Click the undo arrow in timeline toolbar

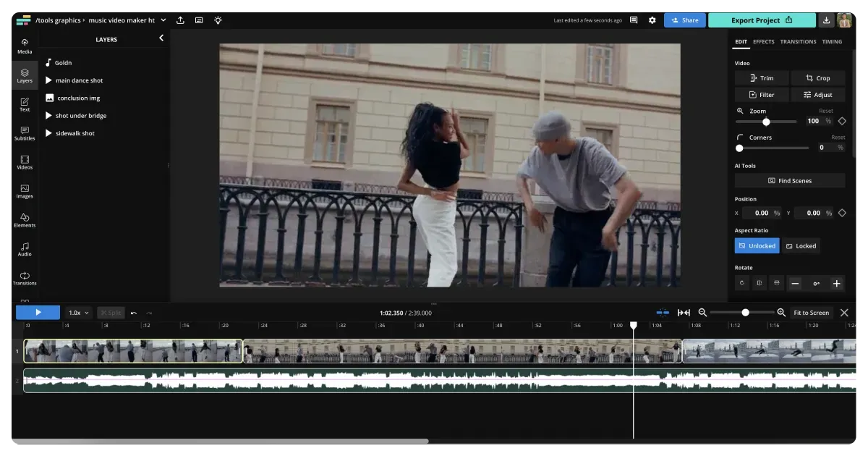click(134, 313)
